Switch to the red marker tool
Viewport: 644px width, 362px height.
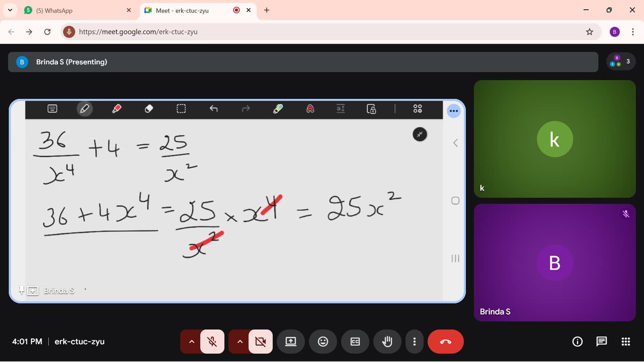click(117, 109)
